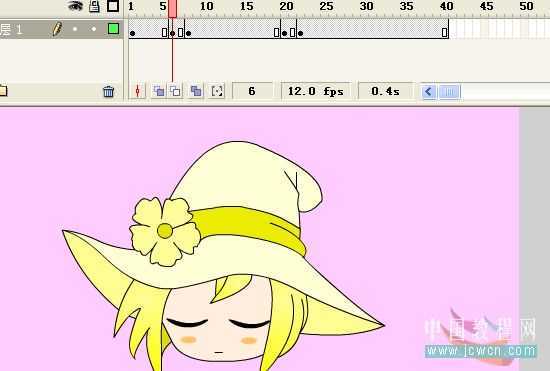Click the timeline scroll left arrow

pyautogui.click(x=428, y=92)
